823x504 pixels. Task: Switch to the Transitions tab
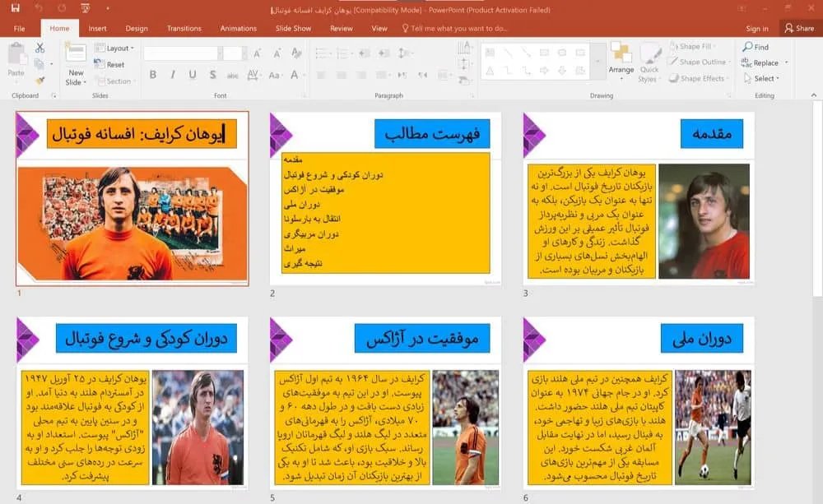184,28
